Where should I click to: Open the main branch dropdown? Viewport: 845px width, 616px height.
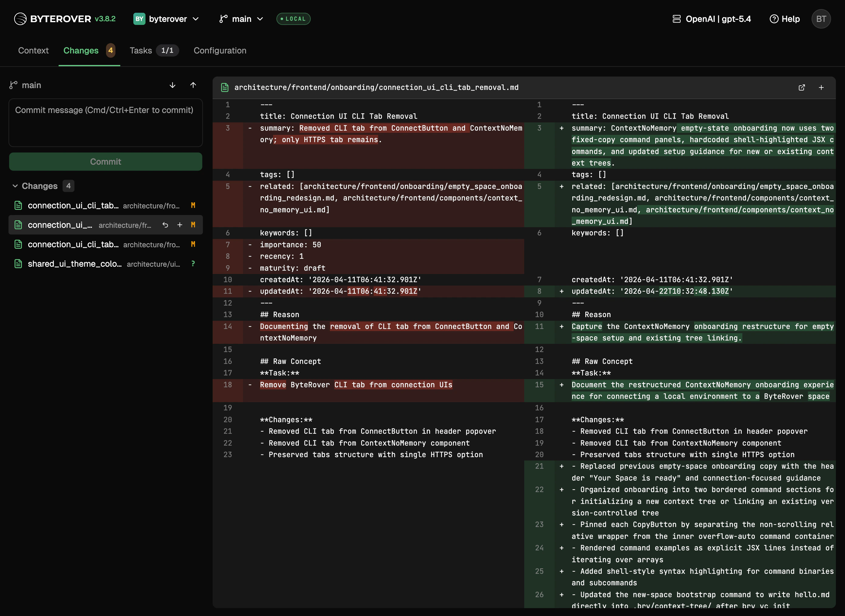click(x=241, y=19)
